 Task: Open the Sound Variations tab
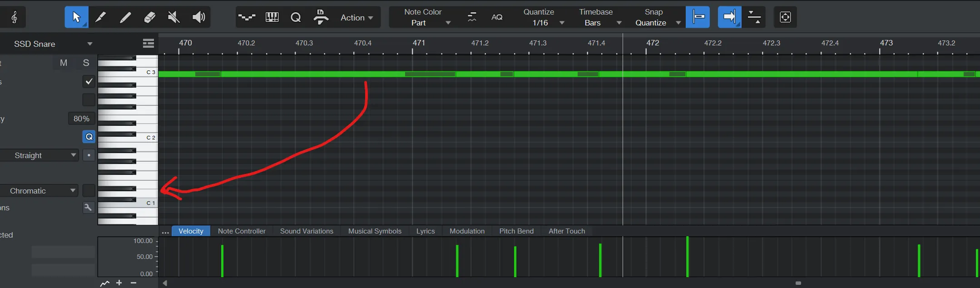[307, 231]
